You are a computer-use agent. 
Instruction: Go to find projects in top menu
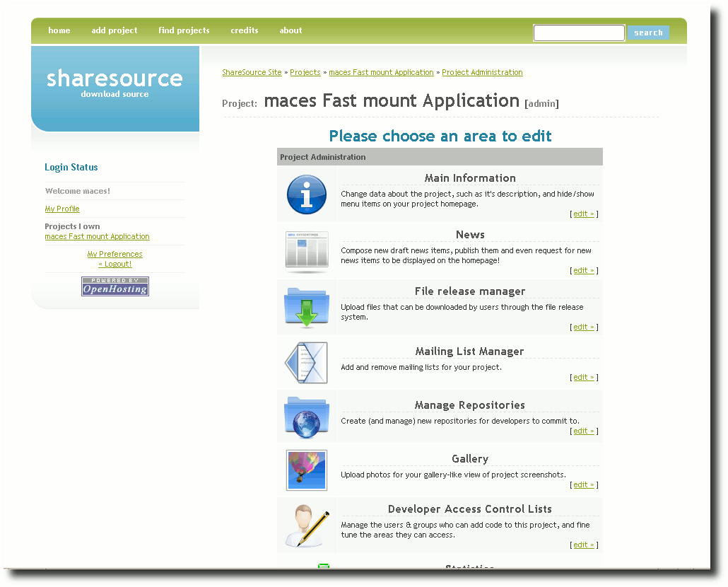[x=184, y=30]
